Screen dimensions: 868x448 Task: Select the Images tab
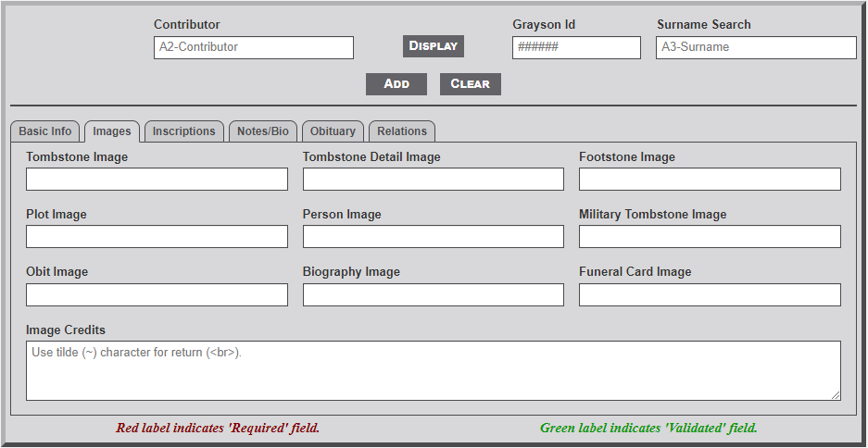tap(112, 131)
